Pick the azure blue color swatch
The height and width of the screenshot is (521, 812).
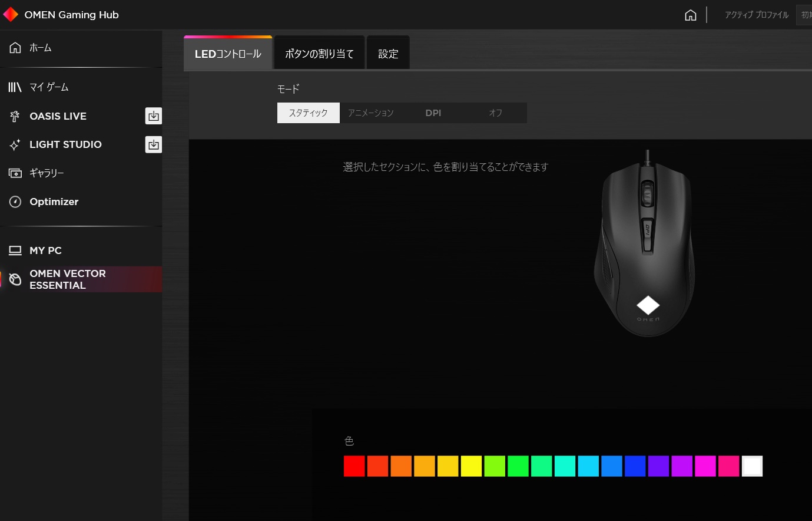[x=612, y=466]
